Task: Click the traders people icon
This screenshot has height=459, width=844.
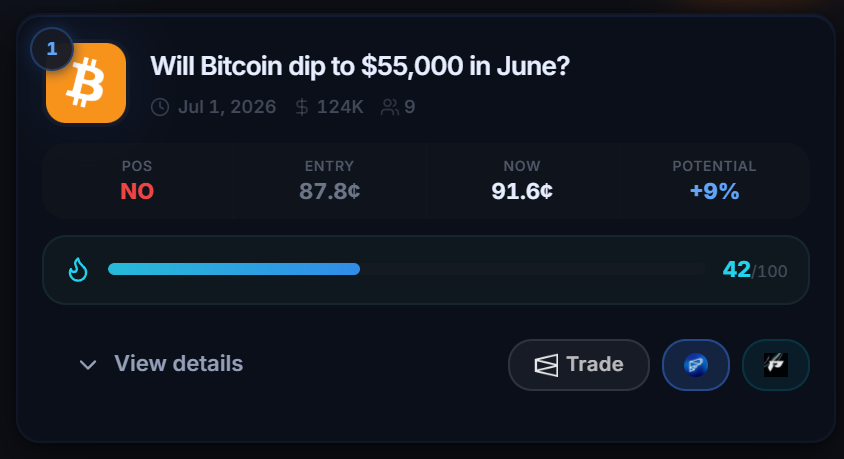Action: pyautogui.click(x=390, y=107)
